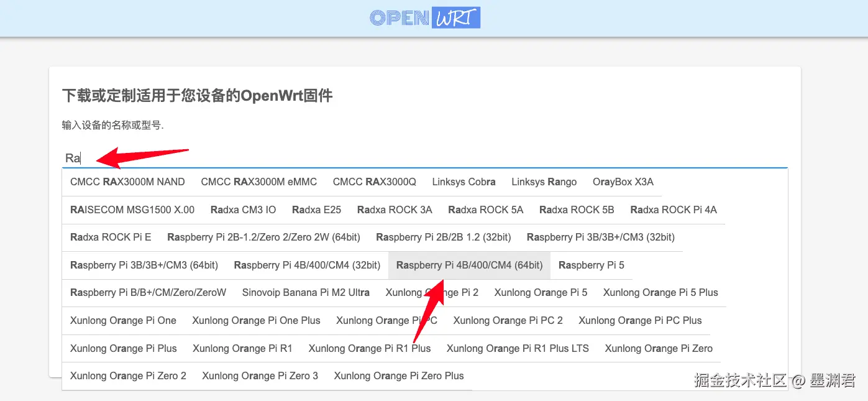Select Xunlong Orange Pi R1 Plus LTS
Screen dimensions: 868x401
click(x=518, y=348)
